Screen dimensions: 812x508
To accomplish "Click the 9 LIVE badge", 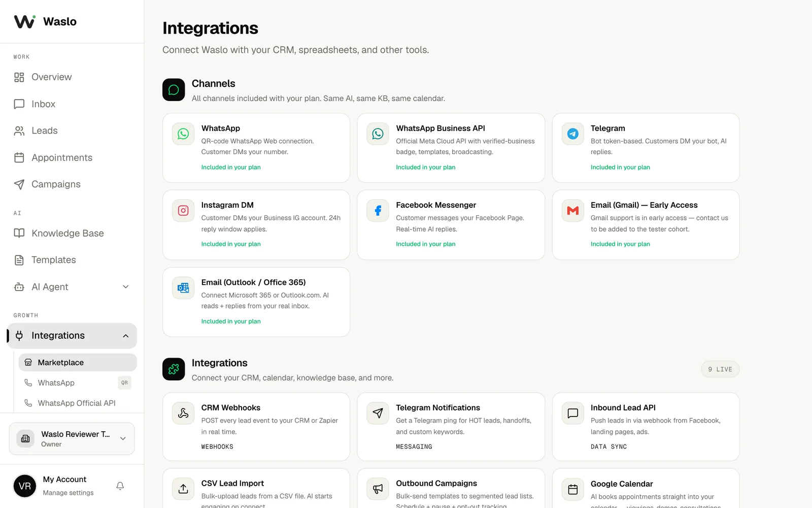I will pos(720,369).
